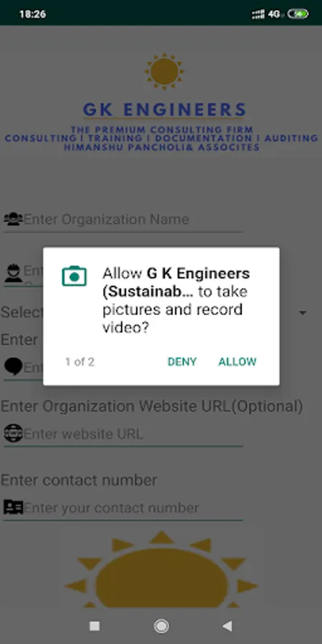This screenshot has height=644, width=322.
Task: Tap DENY in the permission dialog
Action: click(182, 362)
